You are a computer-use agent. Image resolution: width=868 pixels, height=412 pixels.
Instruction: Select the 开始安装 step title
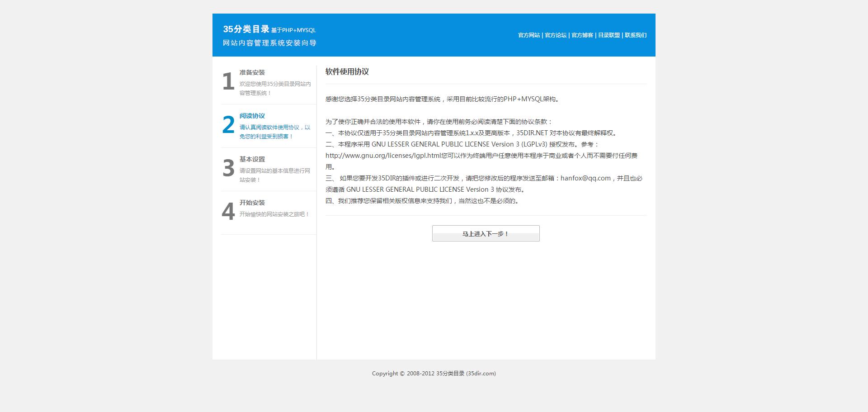(x=252, y=203)
